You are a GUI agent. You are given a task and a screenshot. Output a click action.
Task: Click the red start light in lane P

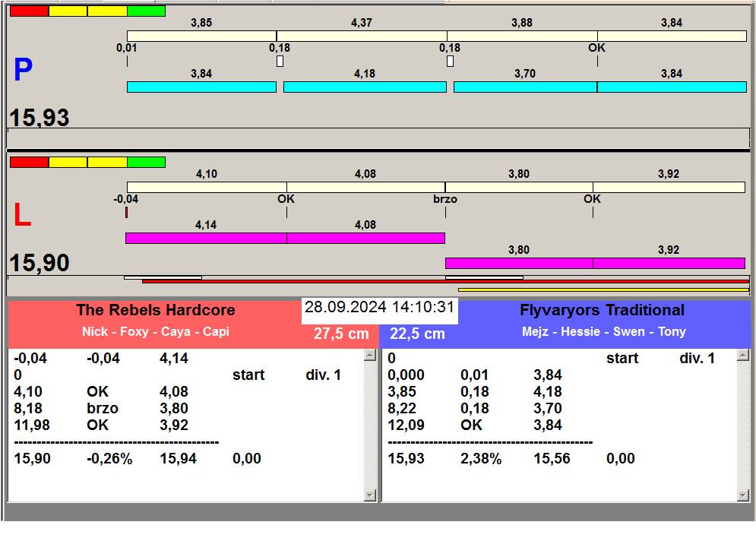[x=29, y=11]
